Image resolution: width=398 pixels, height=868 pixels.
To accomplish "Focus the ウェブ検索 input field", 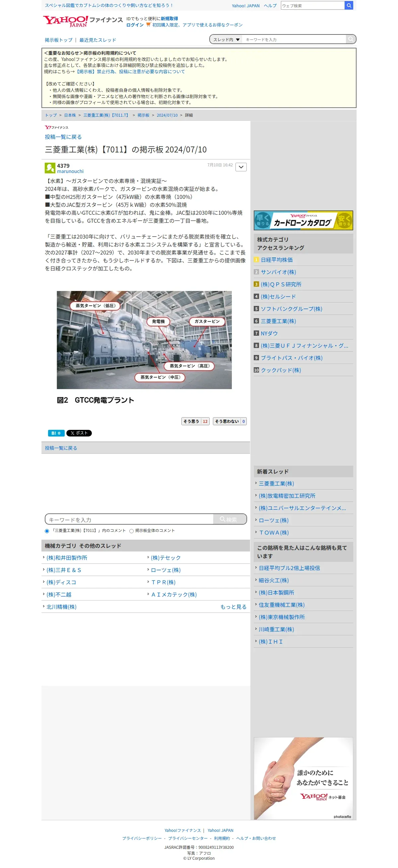I will click(x=313, y=5).
